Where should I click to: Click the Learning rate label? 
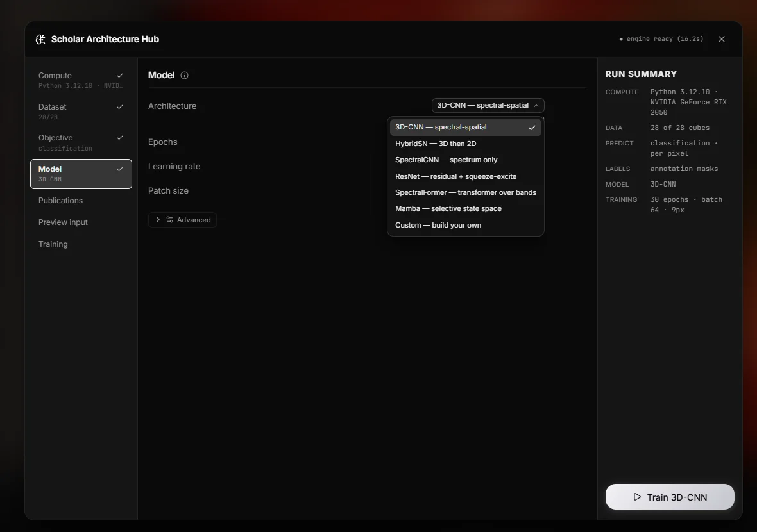click(174, 167)
